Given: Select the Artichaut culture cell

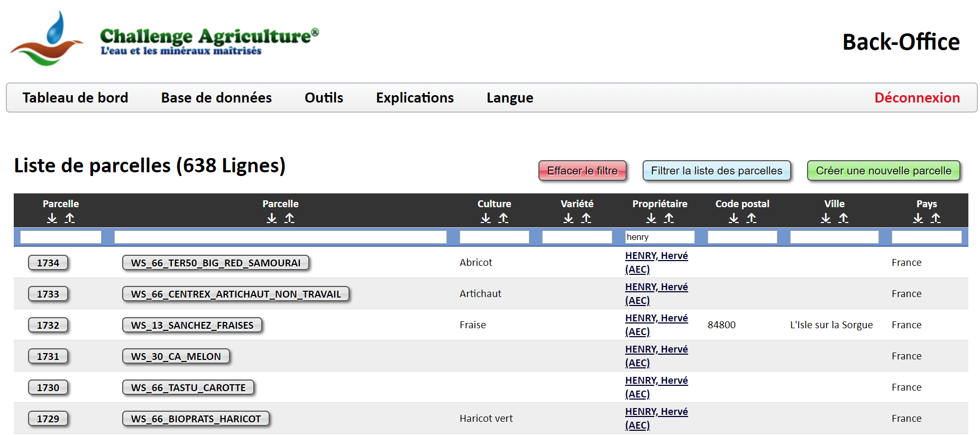Looking at the screenshot, I should [x=480, y=293].
